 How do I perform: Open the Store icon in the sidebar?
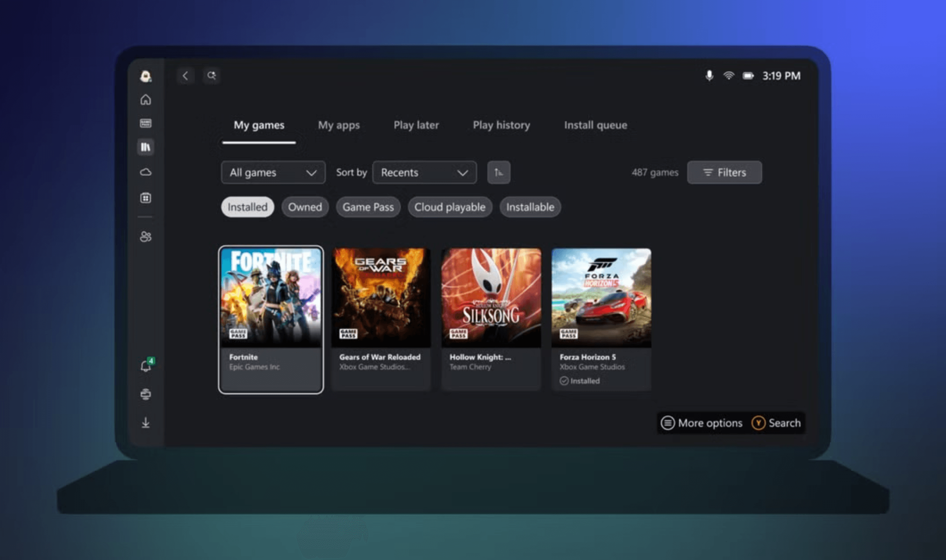pos(145,198)
